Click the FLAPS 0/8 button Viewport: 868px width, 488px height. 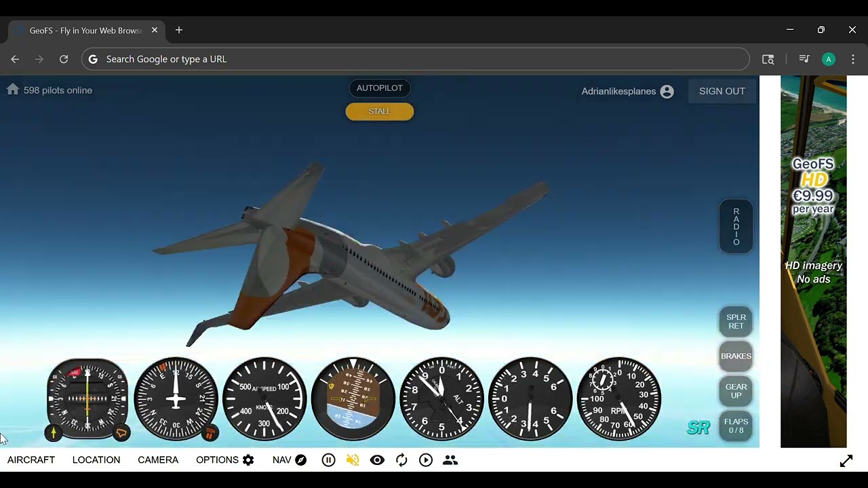[x=736, y=426]
